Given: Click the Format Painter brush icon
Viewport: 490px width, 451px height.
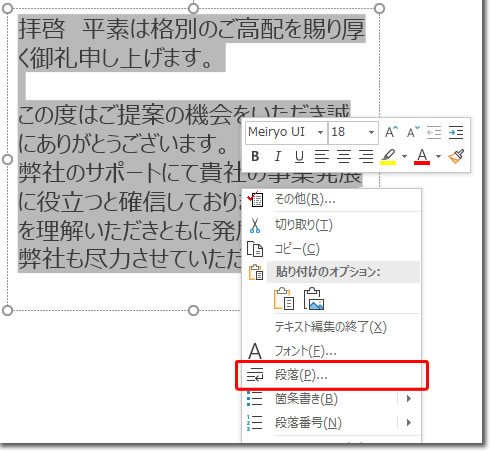Looking at the screenshot, I should click(x=456, y=156).
